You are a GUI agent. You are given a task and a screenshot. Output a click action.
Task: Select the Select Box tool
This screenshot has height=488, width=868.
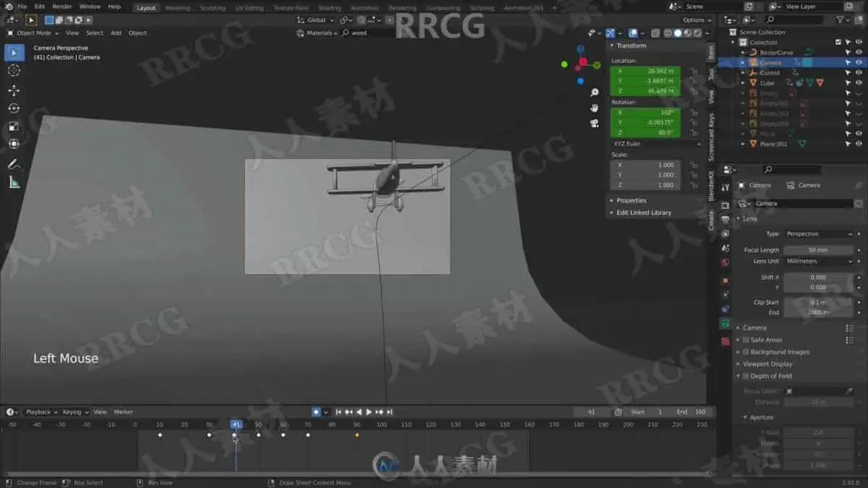point(14,53)
